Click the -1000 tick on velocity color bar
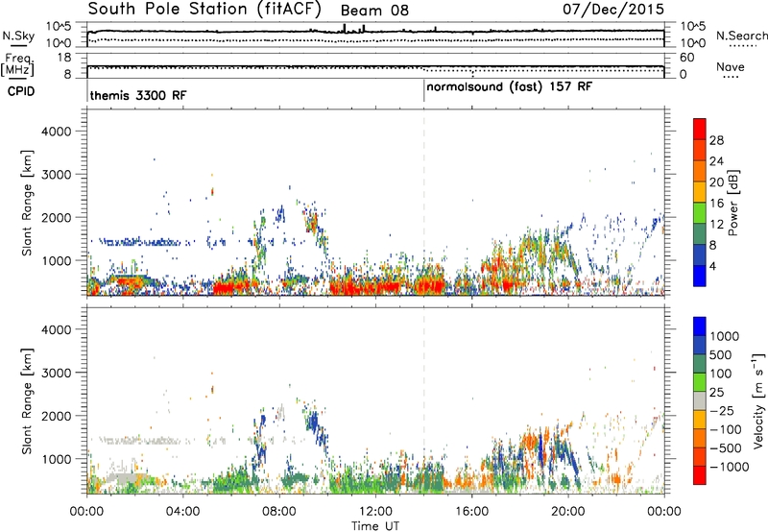Image resolution: width=768 pixels, height=532 pixels. [730, 467]
